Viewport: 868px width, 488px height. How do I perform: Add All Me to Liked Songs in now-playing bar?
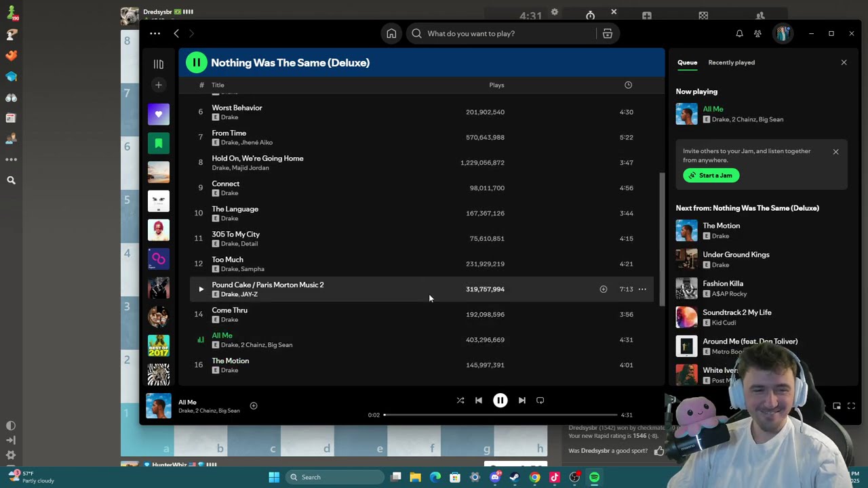pyautogui.click(x=254, y=406)
